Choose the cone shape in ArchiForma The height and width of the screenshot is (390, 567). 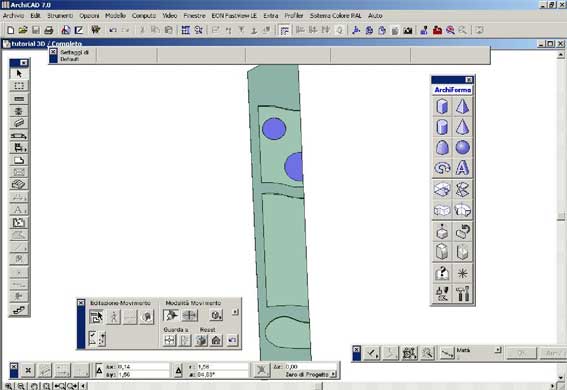462,127
